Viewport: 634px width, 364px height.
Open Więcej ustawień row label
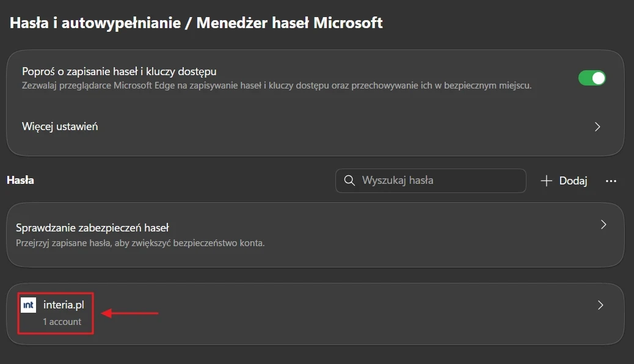[60, 126]
